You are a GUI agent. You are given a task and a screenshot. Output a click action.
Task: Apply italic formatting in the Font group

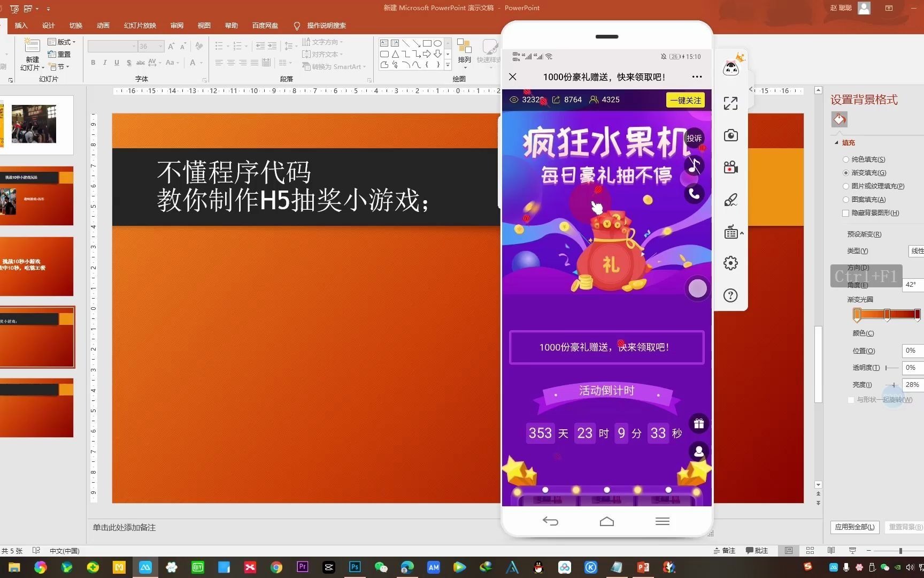point(105,63)
